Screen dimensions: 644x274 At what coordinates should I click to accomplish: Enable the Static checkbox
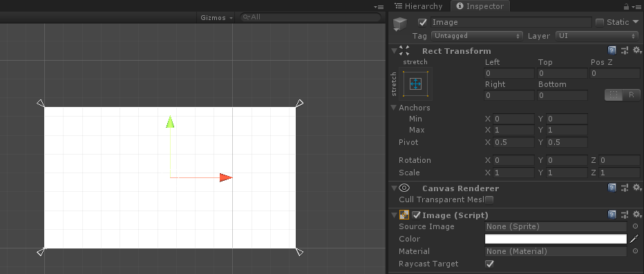600,22
